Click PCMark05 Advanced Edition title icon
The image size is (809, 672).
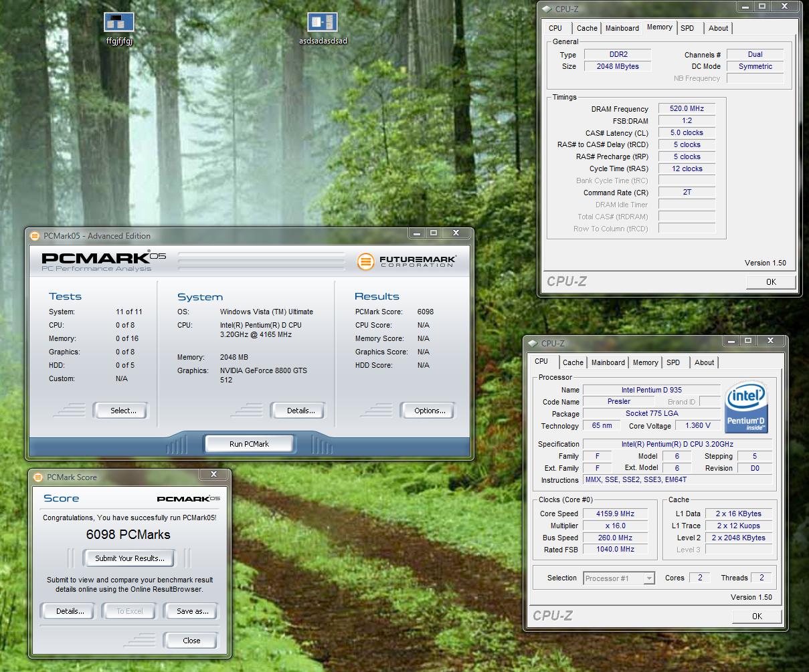coord(35,235)
